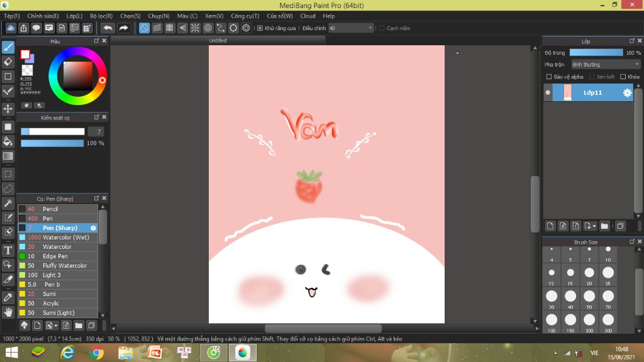Enable vanishing point snap

(182, 28)
